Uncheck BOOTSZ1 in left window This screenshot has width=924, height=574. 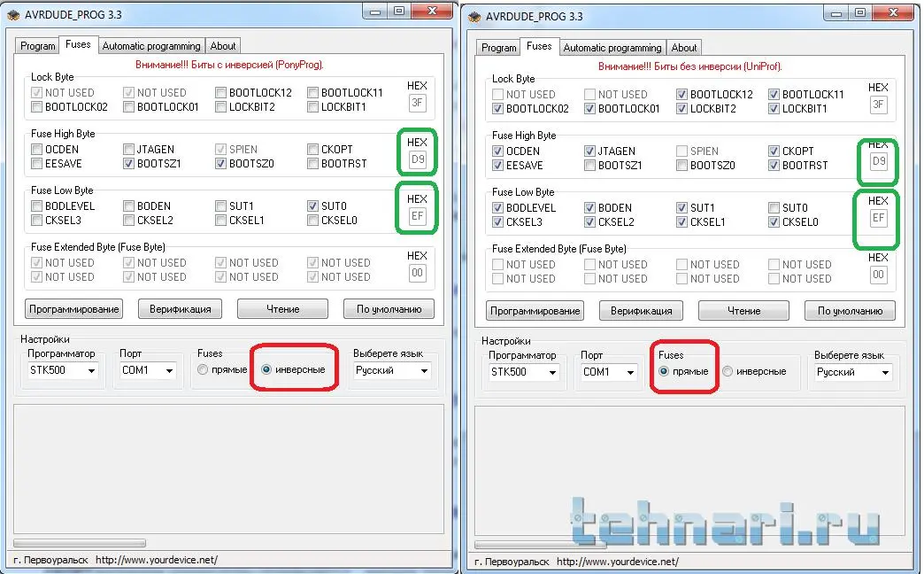tap(128, 163)
